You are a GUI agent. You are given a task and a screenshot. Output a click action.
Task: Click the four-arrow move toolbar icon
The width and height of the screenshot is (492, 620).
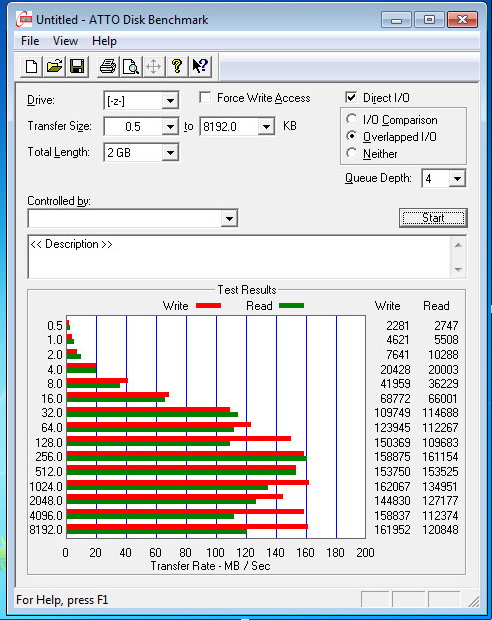[x=153, y=66]
